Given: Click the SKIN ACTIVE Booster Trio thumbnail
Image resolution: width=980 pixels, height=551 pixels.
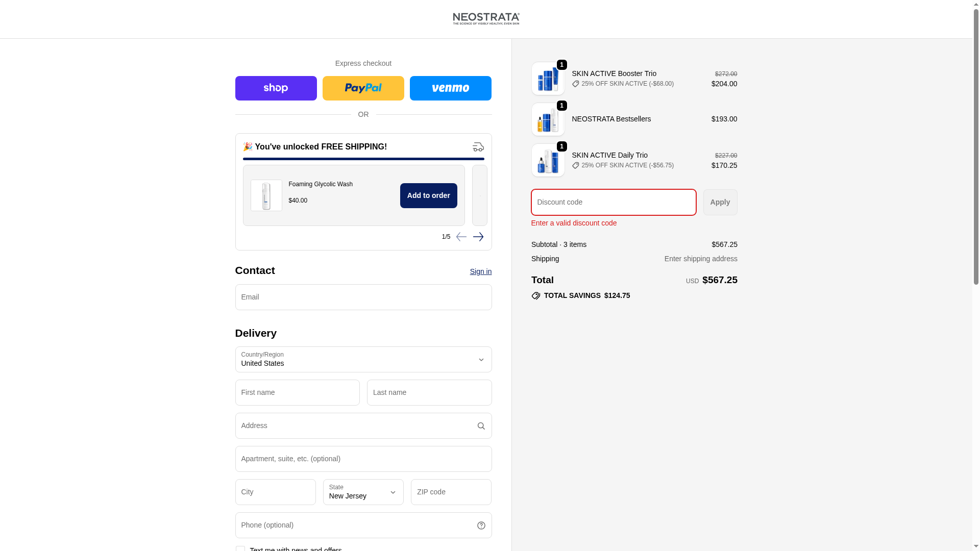Looking at the screenshot, I should pyautogui.click(x=548, y=79).
